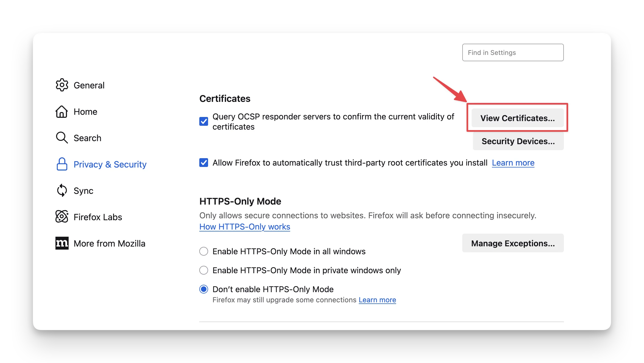Switch to the Firefox Labs settings

pyautogui.click(x=98, y=217)
